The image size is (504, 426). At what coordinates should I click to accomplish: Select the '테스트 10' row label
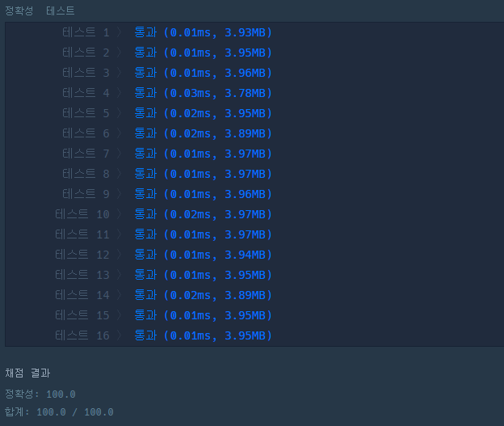82,214
